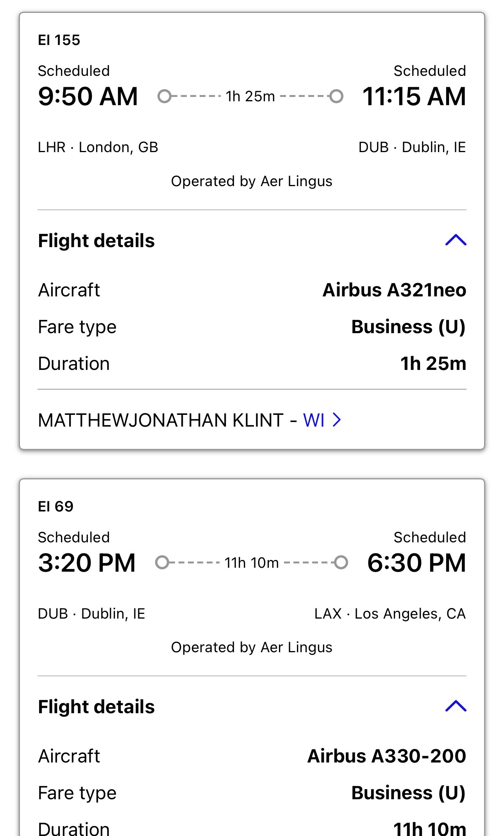504x836 pixels.
Task: Tap the right arrow beside WI
Action: click(x=337, y=420)
